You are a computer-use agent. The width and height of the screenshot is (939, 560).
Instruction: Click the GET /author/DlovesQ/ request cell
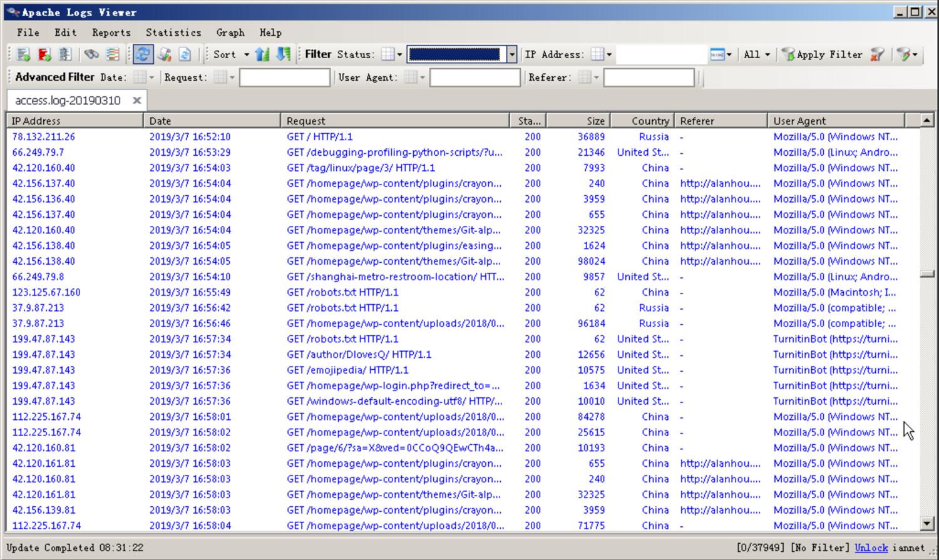click(359, 355)
